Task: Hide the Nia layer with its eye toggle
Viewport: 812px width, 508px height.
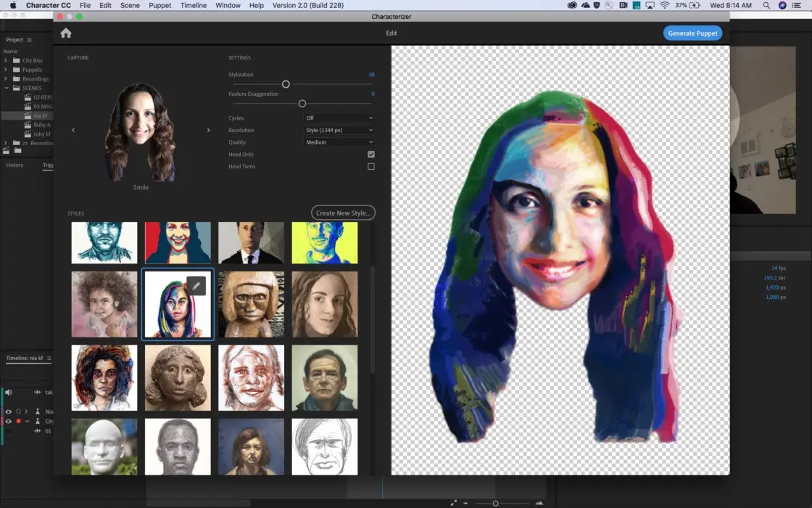Action: (9, 411)
